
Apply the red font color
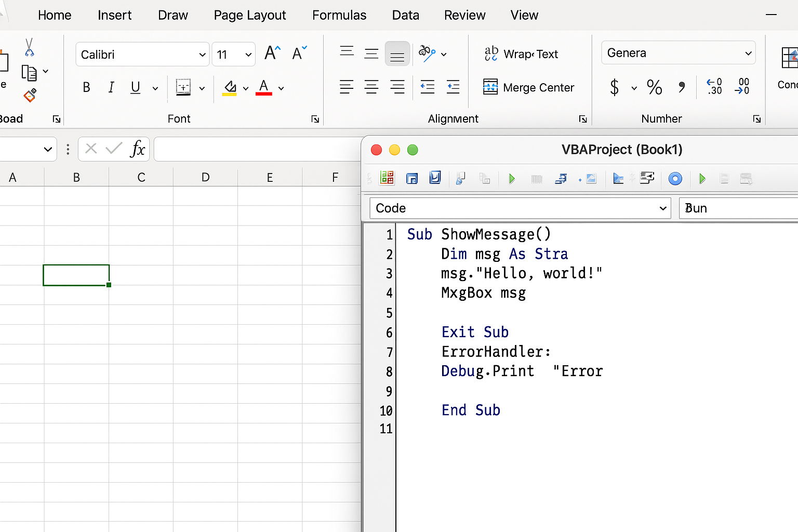click(264, 87)
